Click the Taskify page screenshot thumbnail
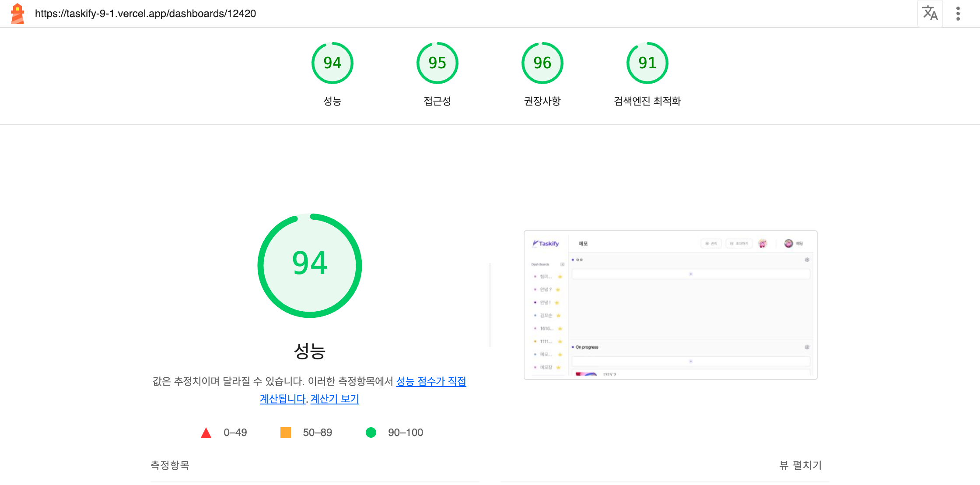Screen dimensions: 980x485 click(670, 305)
